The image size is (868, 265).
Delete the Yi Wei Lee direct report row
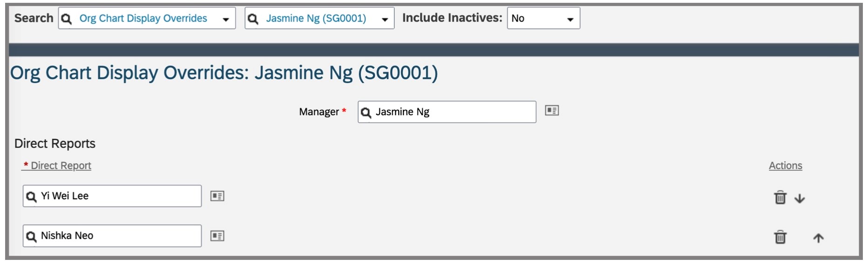click(x=780, y=197)
